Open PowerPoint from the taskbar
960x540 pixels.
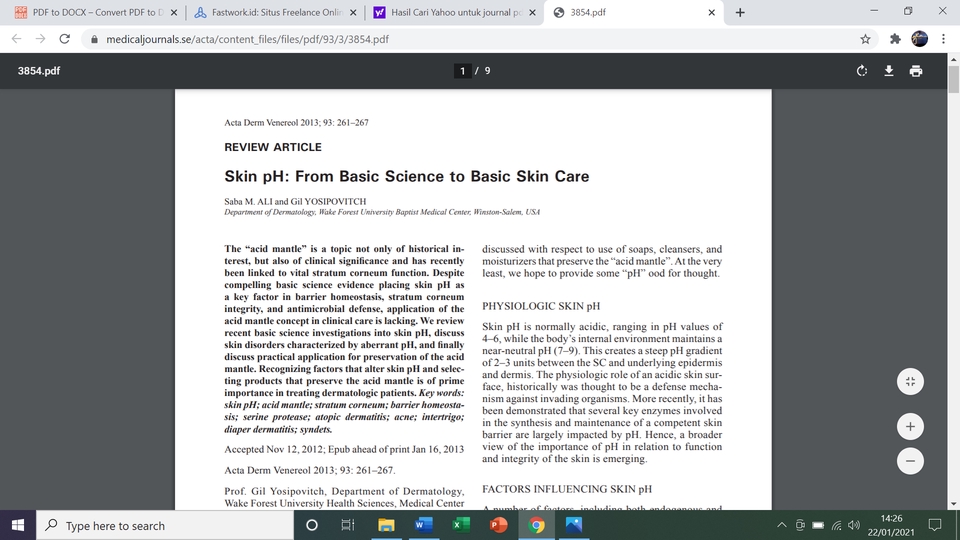click(x=498, y=525)
